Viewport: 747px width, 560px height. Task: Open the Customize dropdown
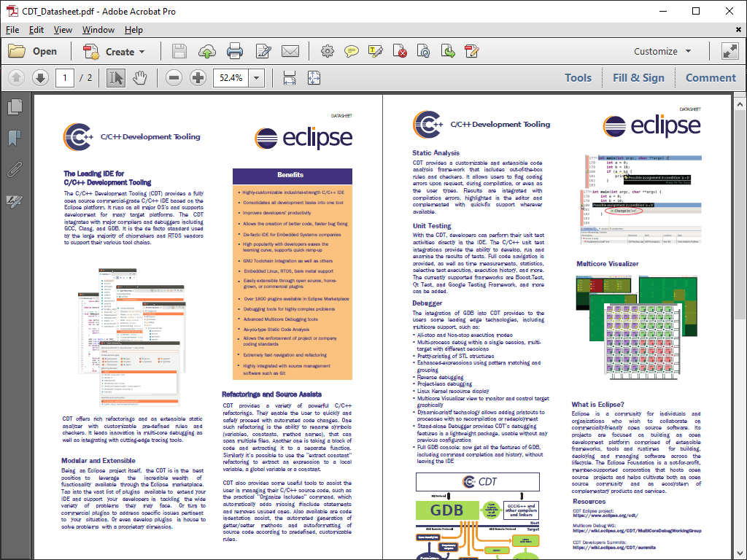tap(662, 52)
